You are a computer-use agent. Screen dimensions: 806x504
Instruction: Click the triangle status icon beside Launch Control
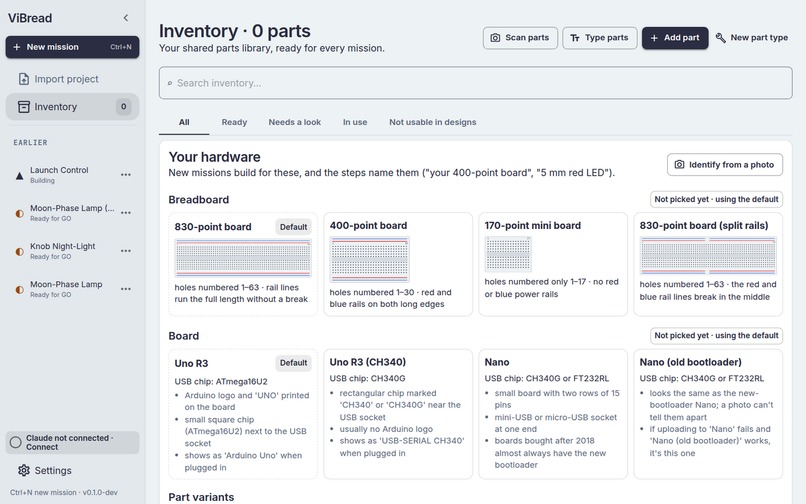click(20, 176)
